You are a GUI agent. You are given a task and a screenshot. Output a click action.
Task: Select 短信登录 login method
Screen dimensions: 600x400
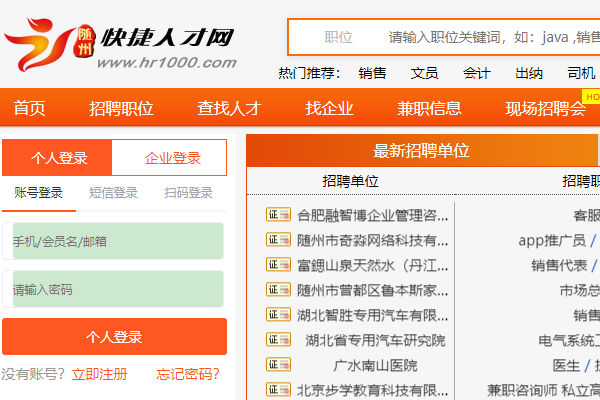click(x=113, y=193)
